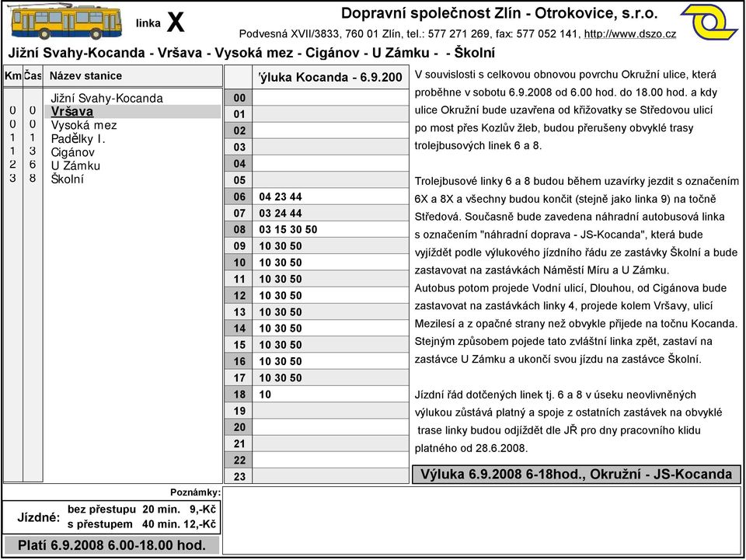Select the 'U Zámku' station
The height and width of the screenshot is (560, 746).
(x=75, y=166)
